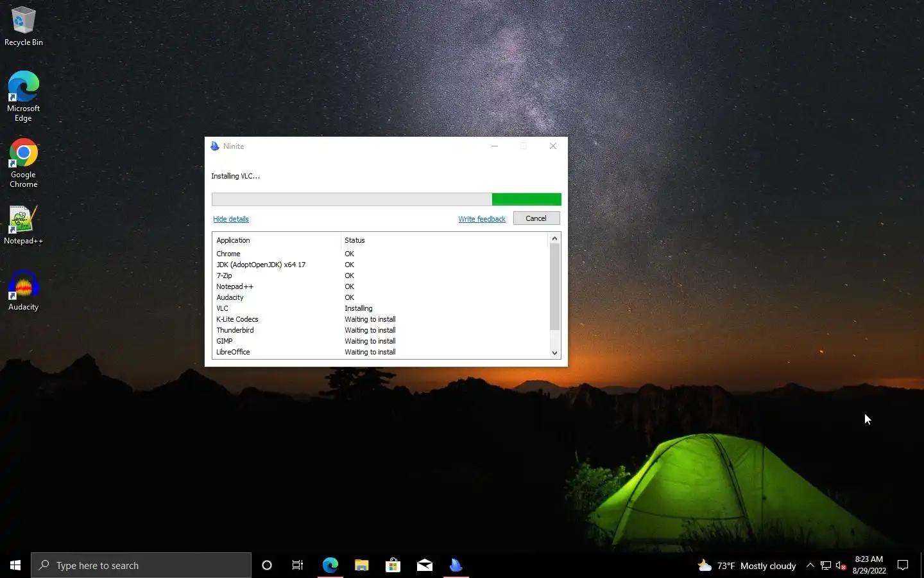
Task: Select the Thunderbird row
Action: (x=381, y=330)
